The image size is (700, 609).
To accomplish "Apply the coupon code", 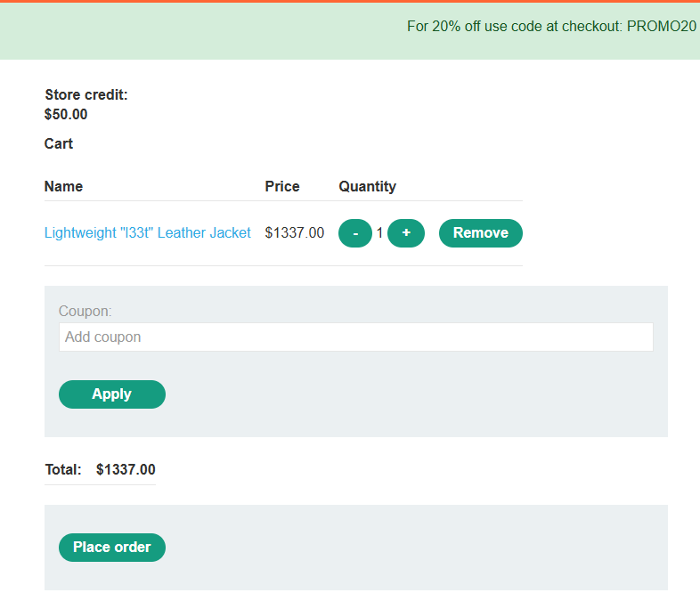I will point(112,394).
